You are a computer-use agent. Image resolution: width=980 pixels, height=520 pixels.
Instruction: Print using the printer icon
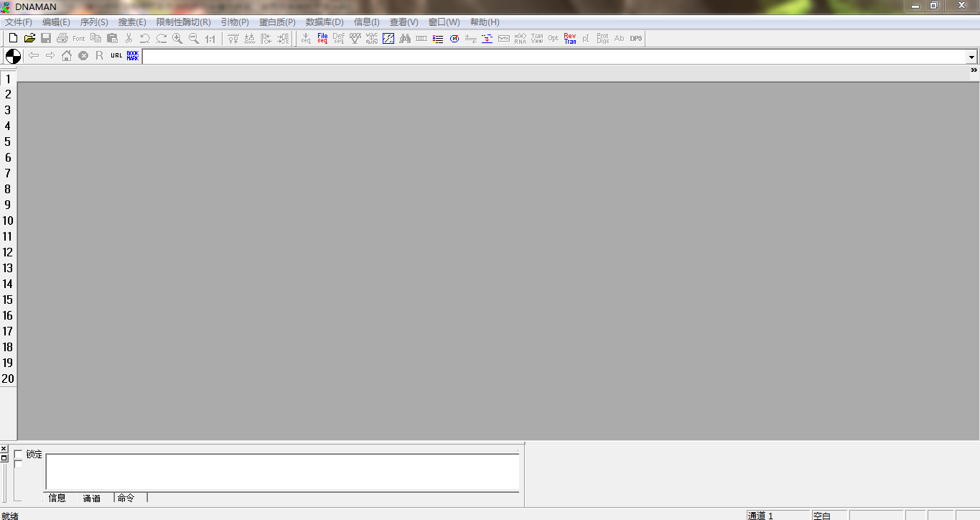(62, 38)
